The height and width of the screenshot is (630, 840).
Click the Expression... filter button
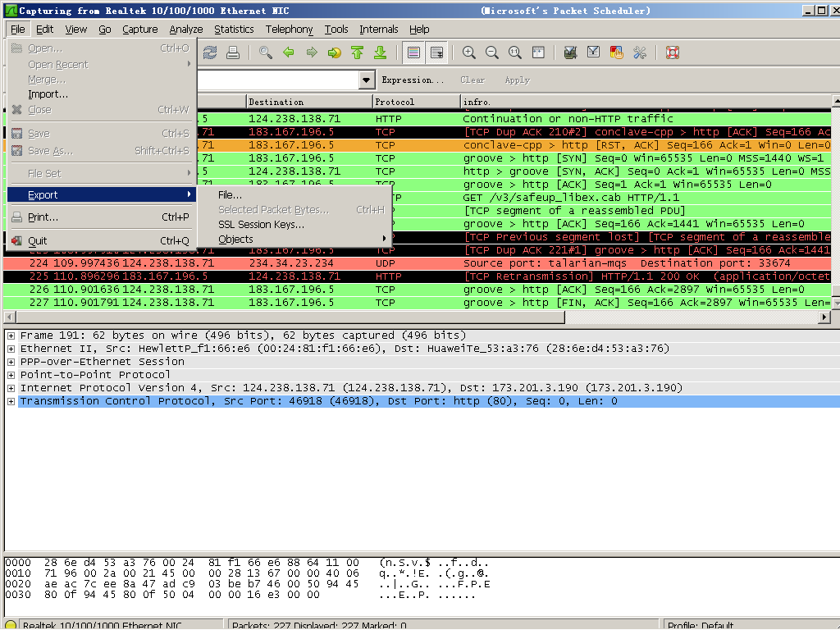pos(413,80)
